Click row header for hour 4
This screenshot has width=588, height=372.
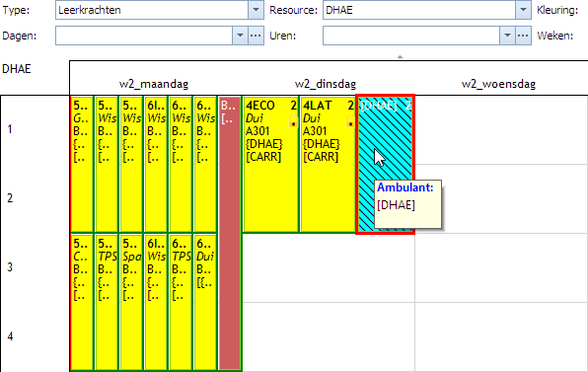[x=10, y=336]
